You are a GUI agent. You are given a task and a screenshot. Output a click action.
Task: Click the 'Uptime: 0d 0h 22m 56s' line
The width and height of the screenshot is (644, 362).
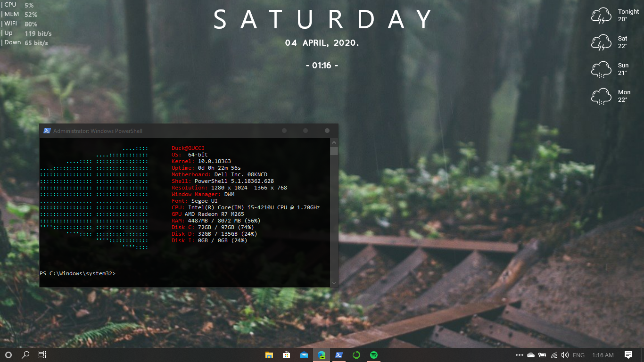pyautogui.click(x=206, y=168)
